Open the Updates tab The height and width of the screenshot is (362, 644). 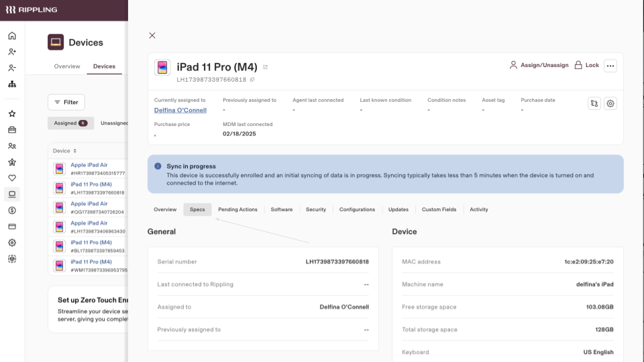398,209
